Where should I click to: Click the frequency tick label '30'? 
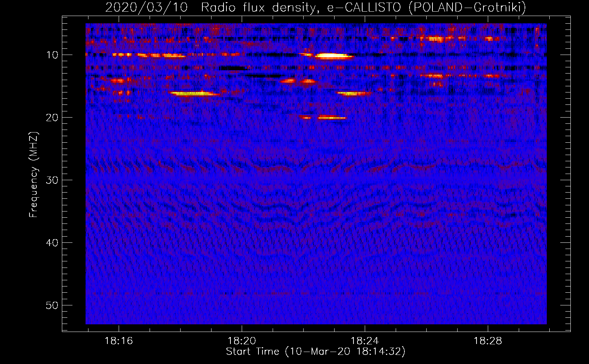(x=52, y=180)
